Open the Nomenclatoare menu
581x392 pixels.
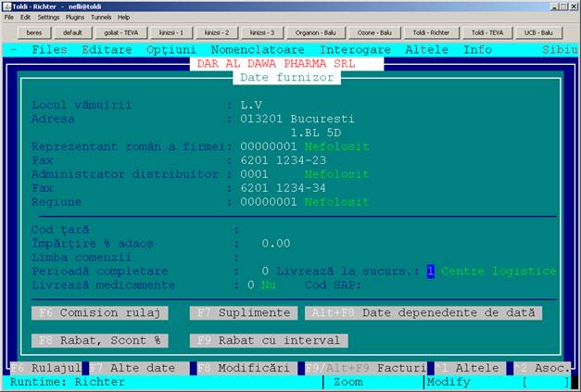click(258, 50)
